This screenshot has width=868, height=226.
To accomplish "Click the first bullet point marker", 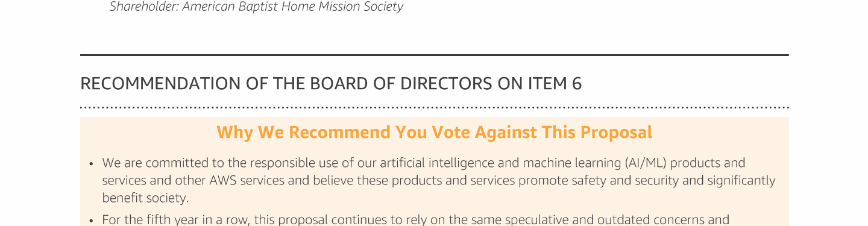I will coord(90,164).
